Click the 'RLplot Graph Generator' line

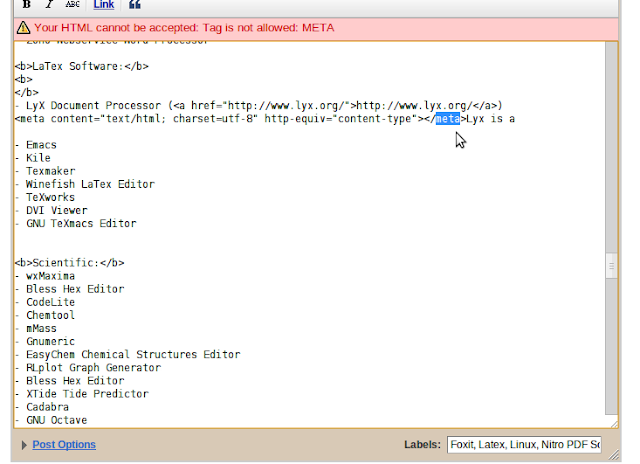pos(88,367)
